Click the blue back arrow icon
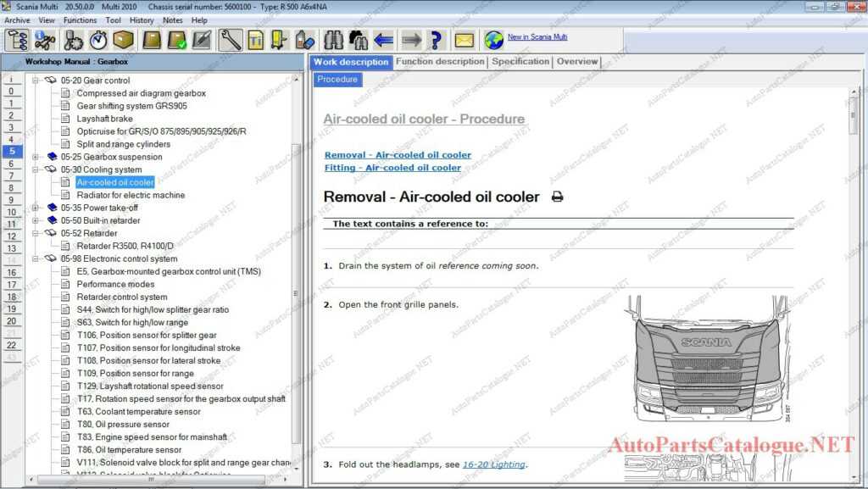Viewport: 868px width, 489px height. [384, 40]
